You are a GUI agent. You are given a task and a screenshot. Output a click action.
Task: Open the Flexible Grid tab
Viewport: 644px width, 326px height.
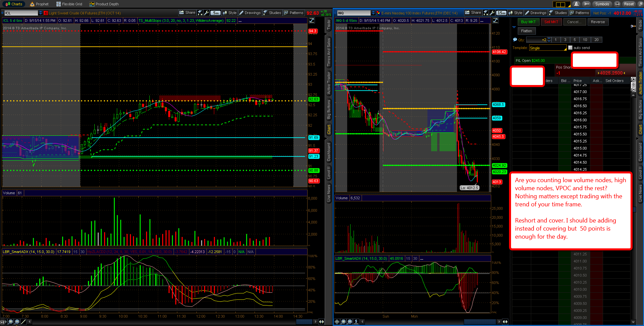tap(69, 4)
